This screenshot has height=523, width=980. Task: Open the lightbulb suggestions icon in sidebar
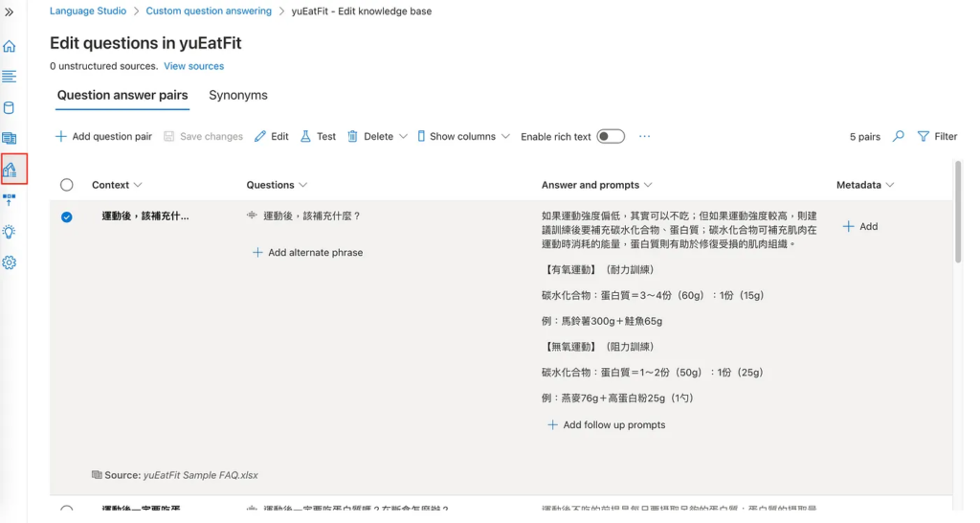click(10, 232)
